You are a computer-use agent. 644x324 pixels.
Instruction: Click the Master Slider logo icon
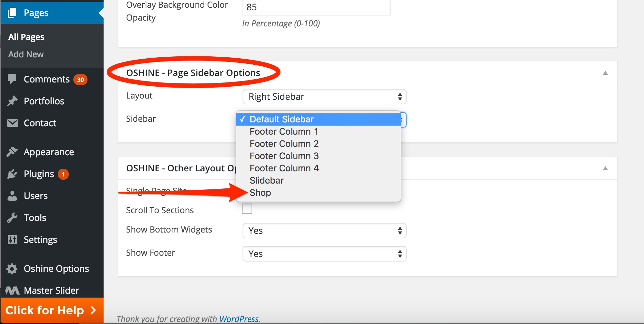[x=12, y=291]
